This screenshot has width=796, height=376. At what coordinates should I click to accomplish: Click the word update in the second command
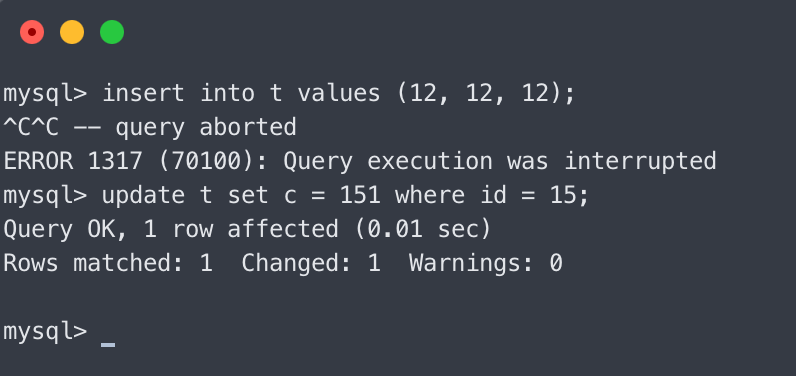pos(143,196)
